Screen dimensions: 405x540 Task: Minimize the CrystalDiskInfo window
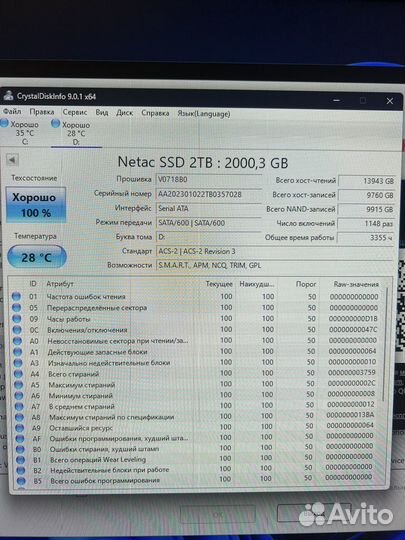click(337, 100)
